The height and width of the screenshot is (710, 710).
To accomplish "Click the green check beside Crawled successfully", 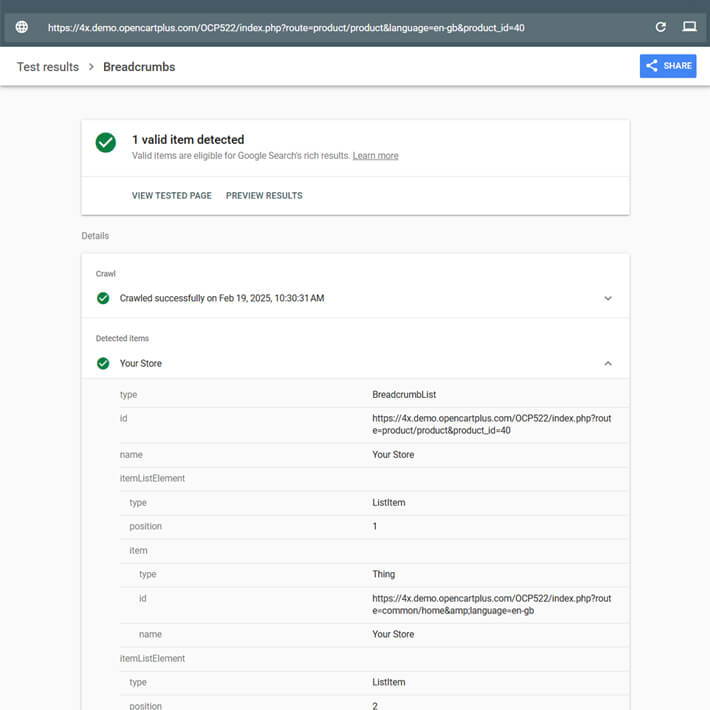I will [103, 298].
